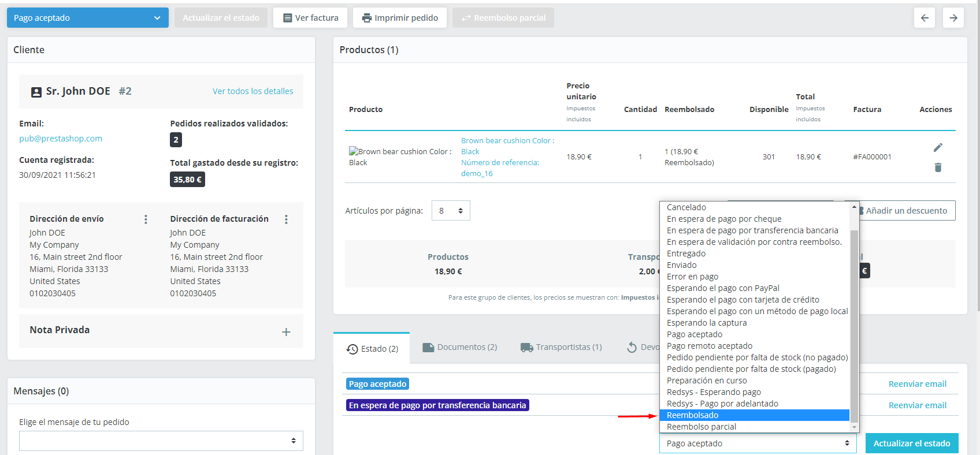Click the Reembolso parcial toolbar button
This screenshot has height=455, width=980.
point(503,18)
